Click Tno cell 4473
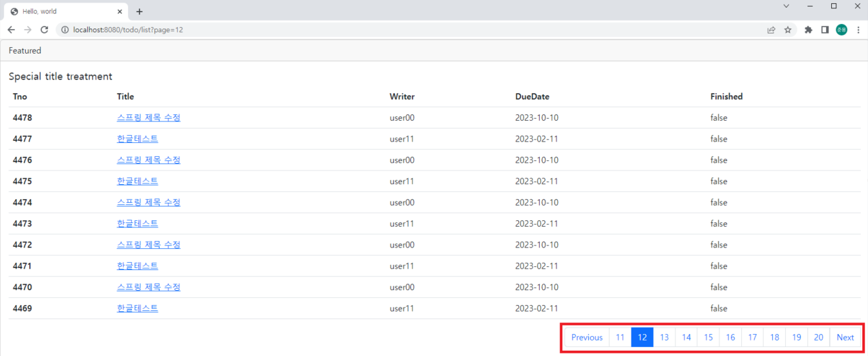 click(22, 224)
